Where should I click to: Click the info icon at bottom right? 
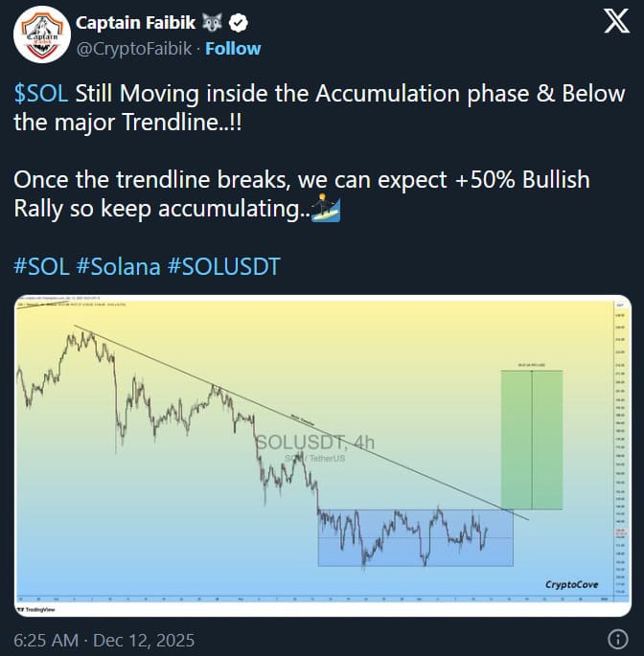pos(618,639)
